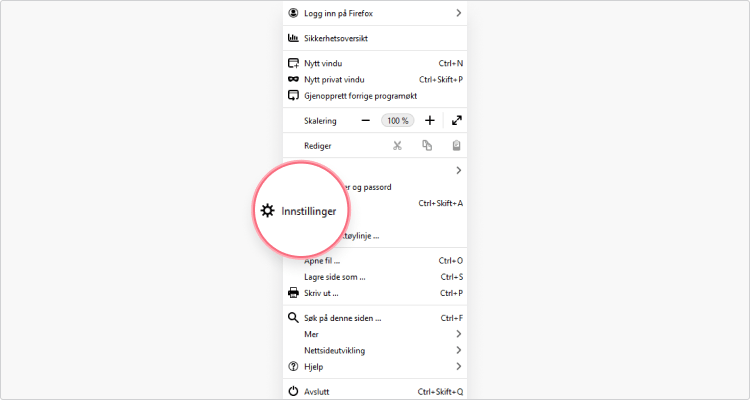Viewport: 750px width, 400px height.
Task: Click the Skalering label text
Action: (x=320, y=121)
